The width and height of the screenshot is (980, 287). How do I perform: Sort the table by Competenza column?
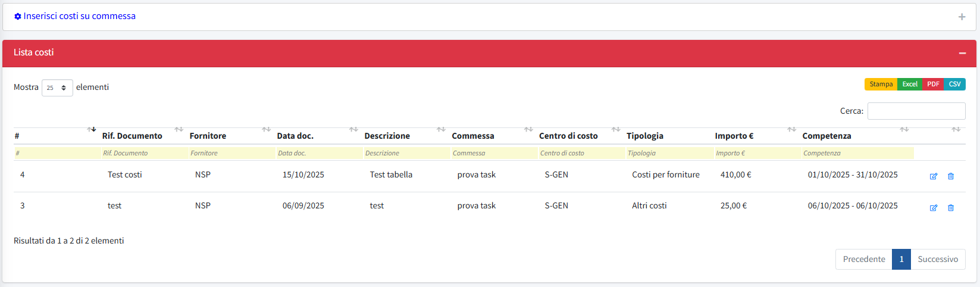[x=826, y=136]
